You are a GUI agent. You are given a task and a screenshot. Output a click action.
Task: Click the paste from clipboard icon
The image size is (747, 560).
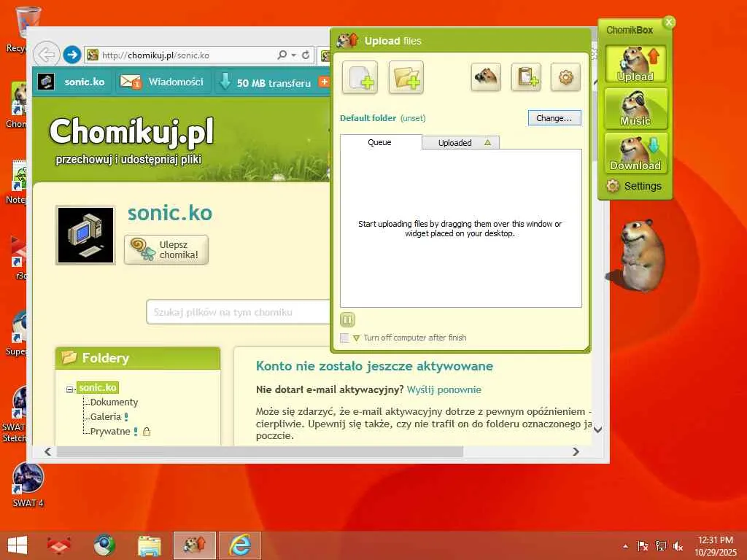(x=527, y=77)
